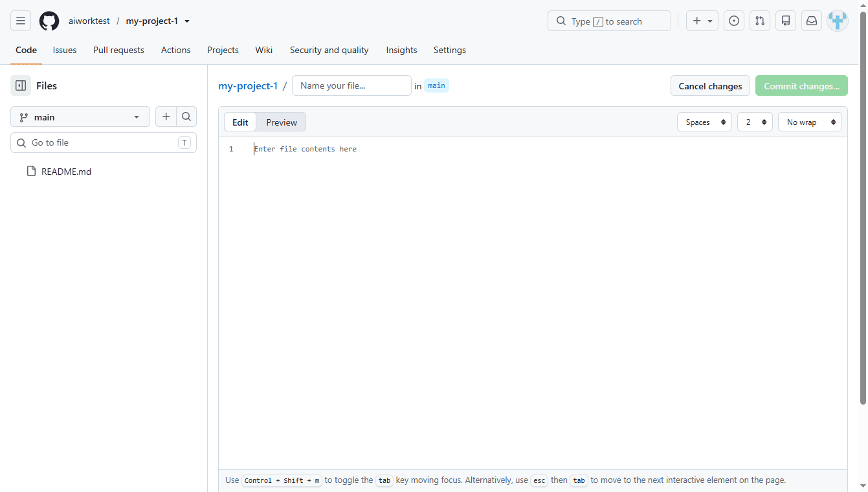Open the Actions tab
The width and height of the screenshot is (868, 492).
pos(176,50)
